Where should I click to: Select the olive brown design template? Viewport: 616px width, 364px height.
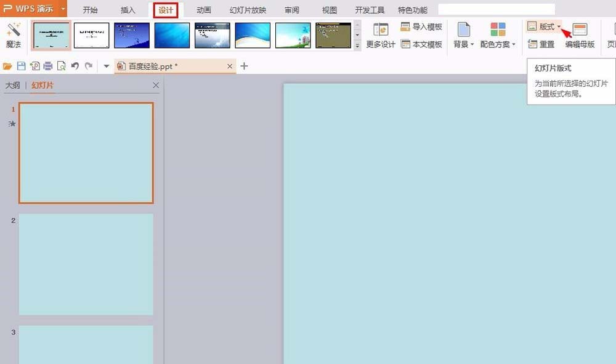tap(333, 35)
